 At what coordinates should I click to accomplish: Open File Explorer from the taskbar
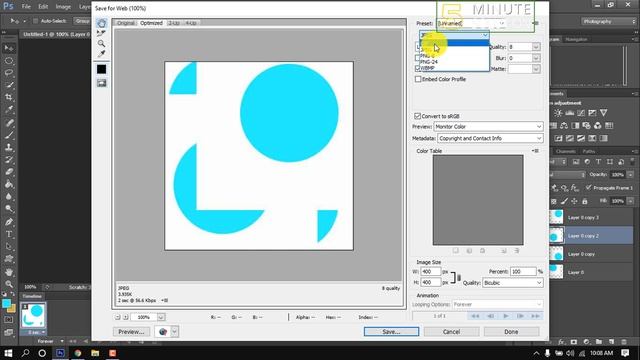coord(95,353)
